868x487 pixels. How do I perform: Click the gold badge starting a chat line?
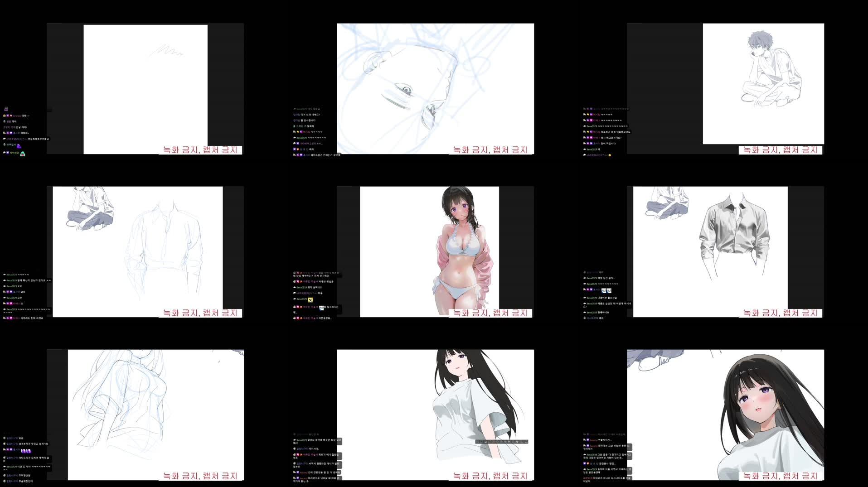click(4, 116)
